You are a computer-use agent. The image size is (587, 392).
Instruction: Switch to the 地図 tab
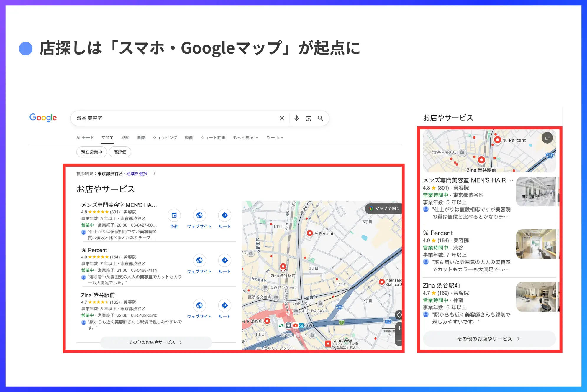(125, 137)
